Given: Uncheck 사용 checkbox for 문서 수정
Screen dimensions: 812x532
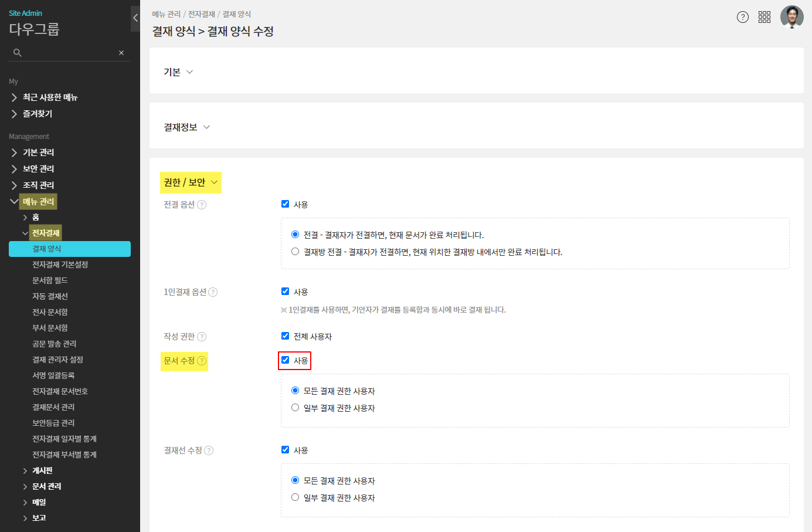Looking at the screenshot, I should coord(286,360).
